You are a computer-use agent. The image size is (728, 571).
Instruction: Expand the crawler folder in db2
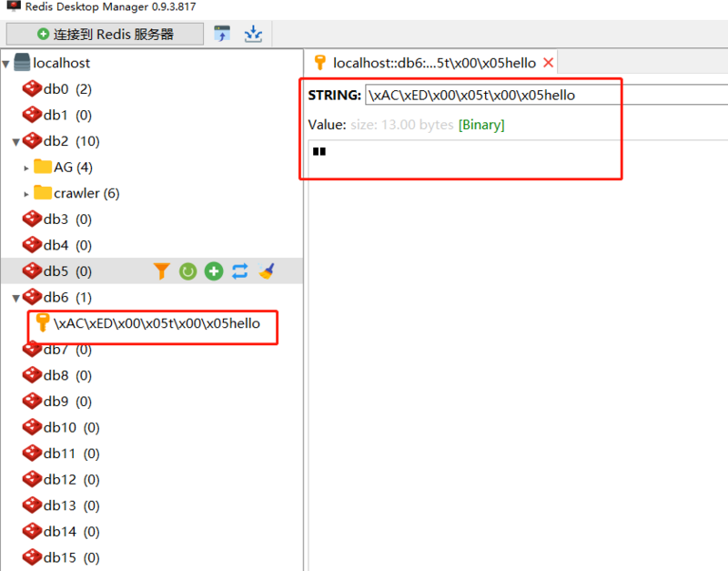tap(25, 193)
